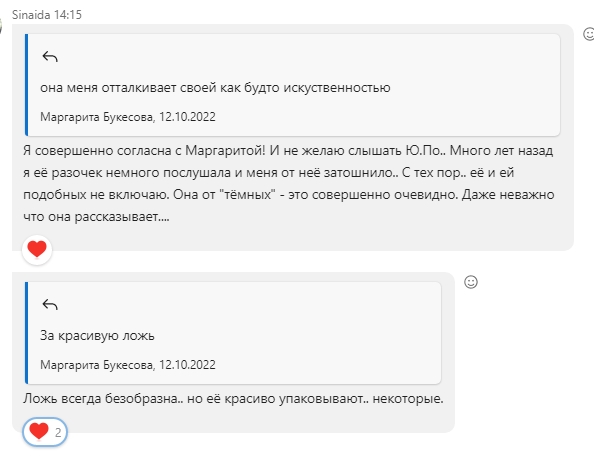Toggle the heart reaction under the first message
Screen dimensions: 594x456
coord(37,250)
